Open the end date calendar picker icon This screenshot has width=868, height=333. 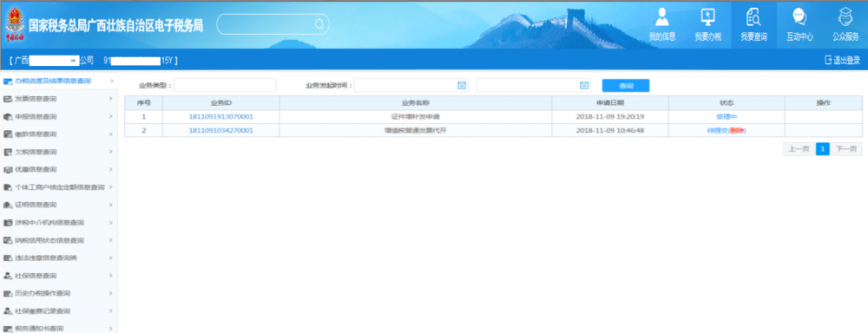pos(584,85)
